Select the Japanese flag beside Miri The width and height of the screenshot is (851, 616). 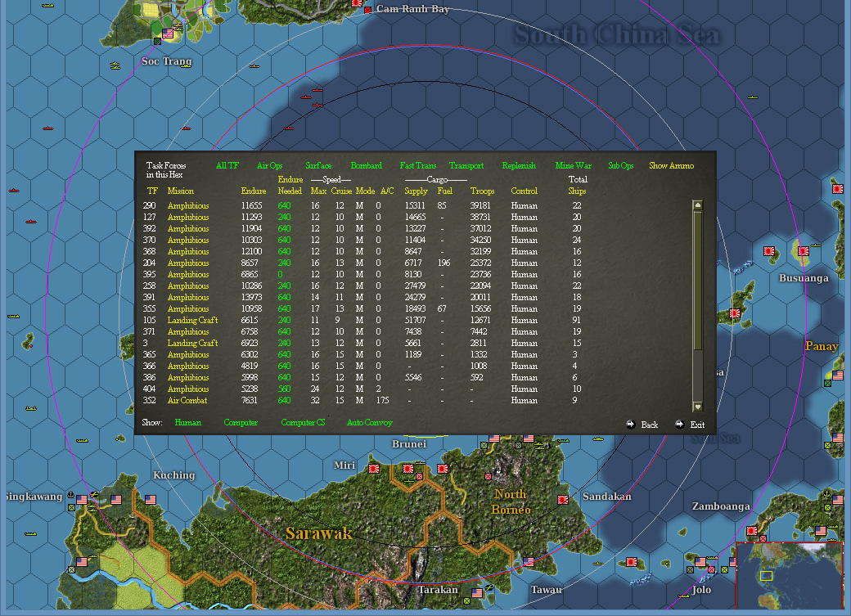point(374,469)
